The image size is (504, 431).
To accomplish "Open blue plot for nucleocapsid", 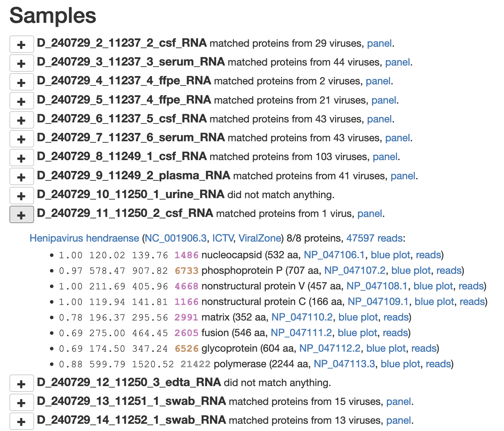I will point(391,255).
